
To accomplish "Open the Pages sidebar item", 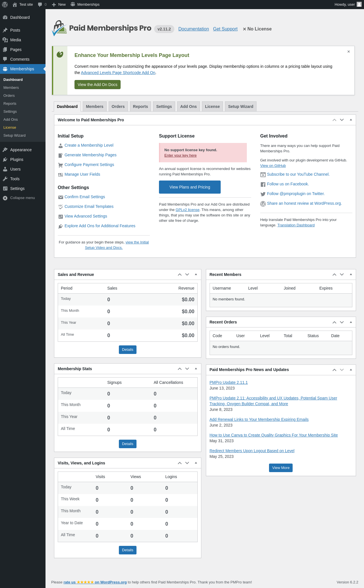I will (23, 50).
